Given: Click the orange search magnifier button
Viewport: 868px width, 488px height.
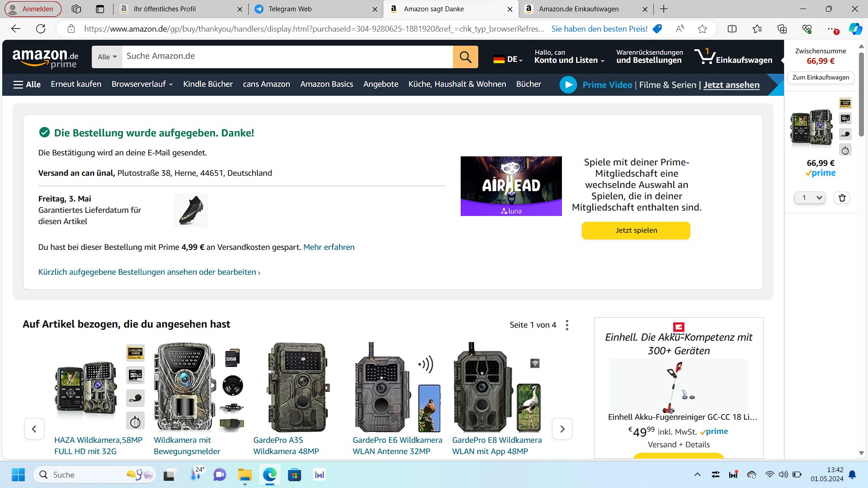Looking at the screenshot, I should [465, 57].
